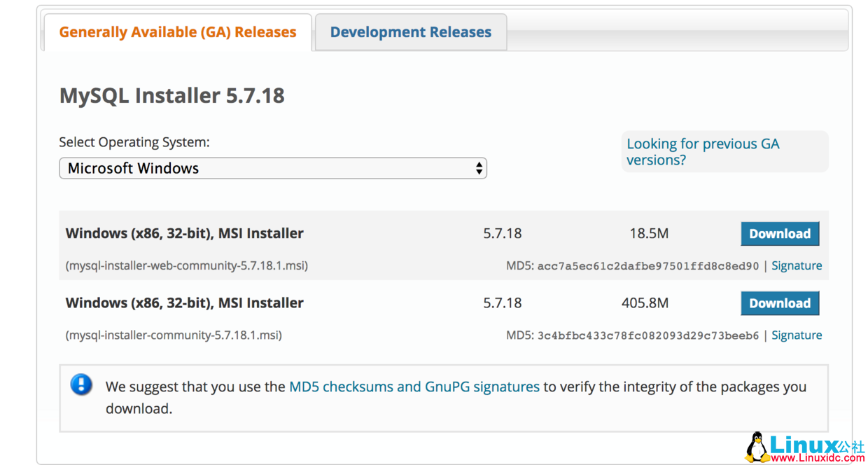Click the 'Select Operating System:' label
Screen dimensions: 868x465
(134, 142)
